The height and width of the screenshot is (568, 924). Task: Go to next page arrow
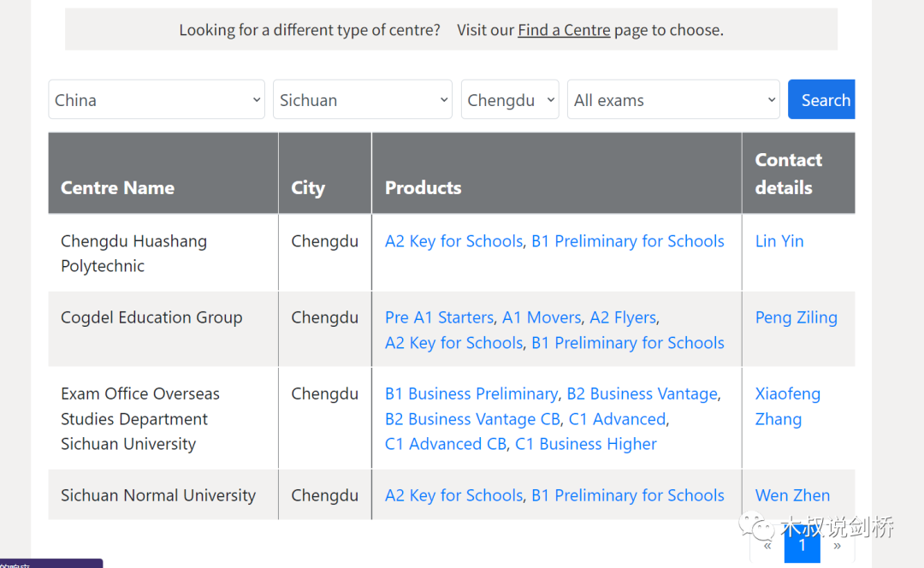pos(837,545)
